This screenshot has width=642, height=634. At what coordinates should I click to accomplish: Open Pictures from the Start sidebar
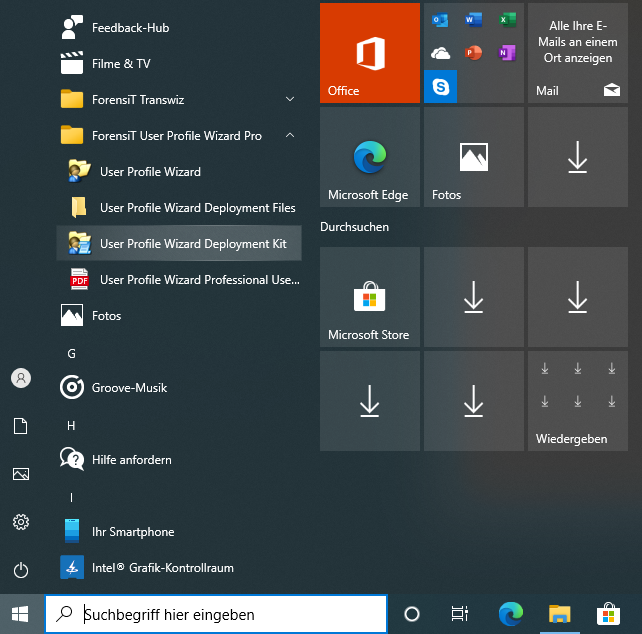pyautogui.click(x=21, y=474)
